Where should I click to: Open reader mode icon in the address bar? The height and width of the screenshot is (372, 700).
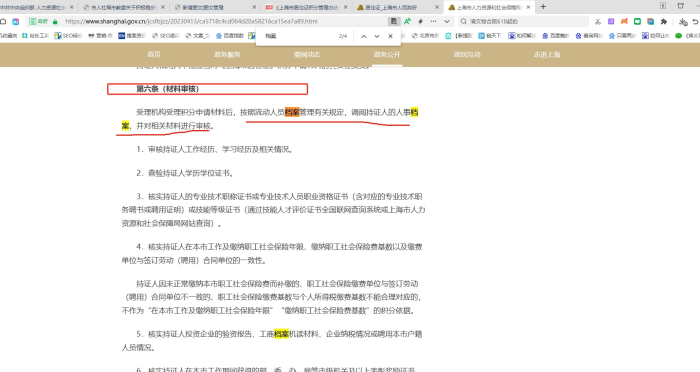point(393,21)
